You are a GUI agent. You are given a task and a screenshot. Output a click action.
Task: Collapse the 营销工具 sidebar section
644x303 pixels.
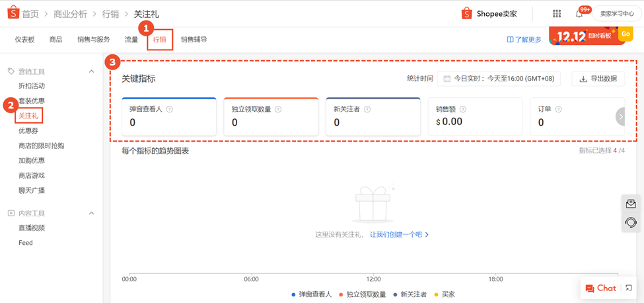click(92, 71)
